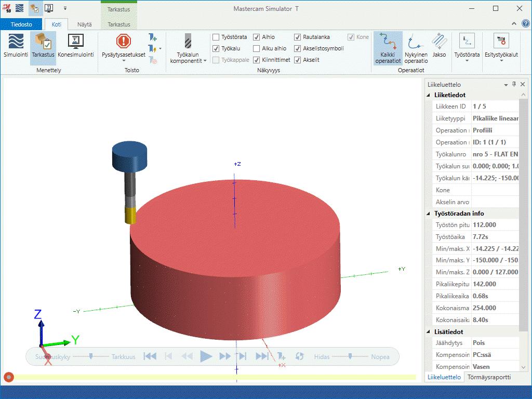Open the Liikeluettelo panel options dropdown
532x399 pixels.
[x=506, y=85]
